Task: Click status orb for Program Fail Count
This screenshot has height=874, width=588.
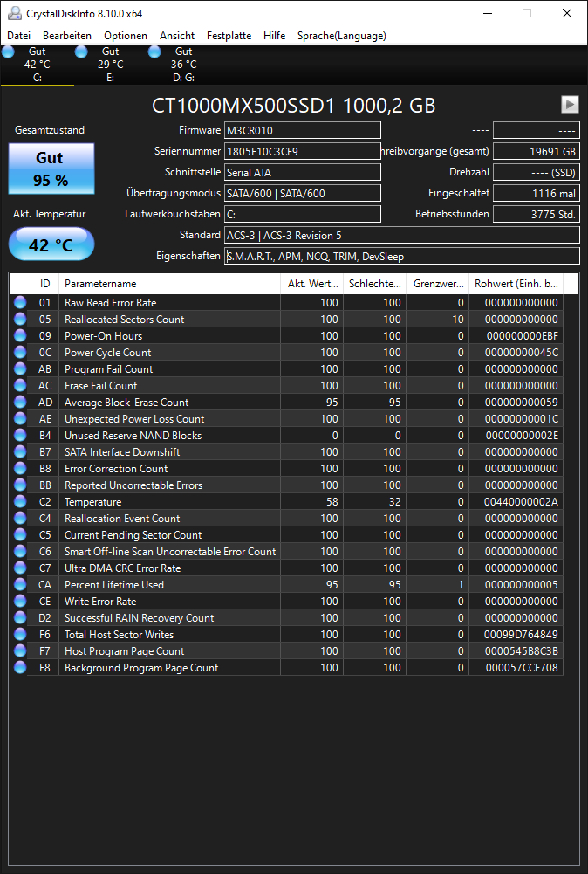Action: (x=20, y=369)
